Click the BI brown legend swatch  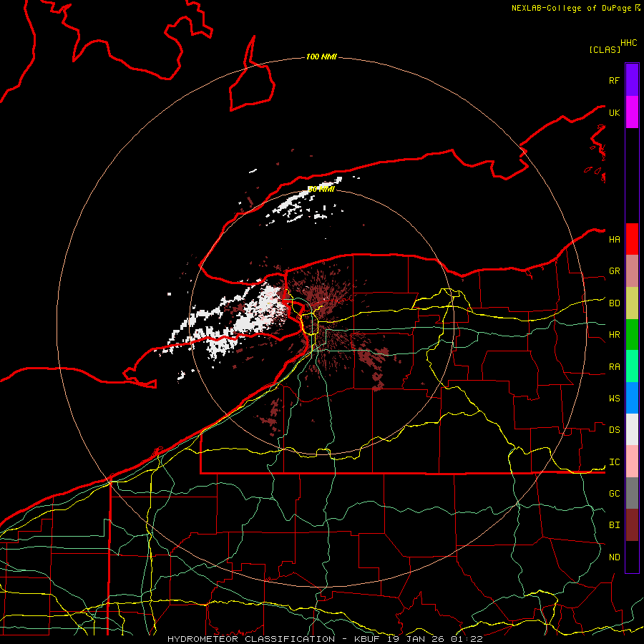coord(632,525)
